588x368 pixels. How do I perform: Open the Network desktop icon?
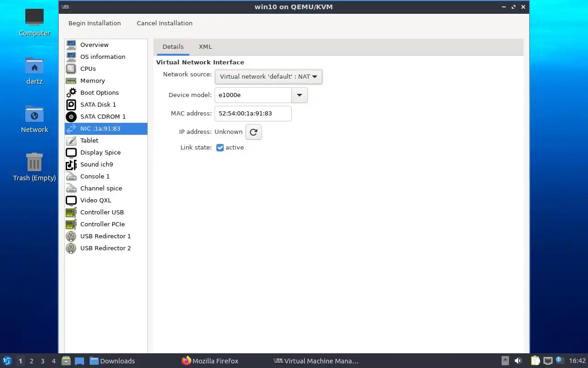coord(34,119)
